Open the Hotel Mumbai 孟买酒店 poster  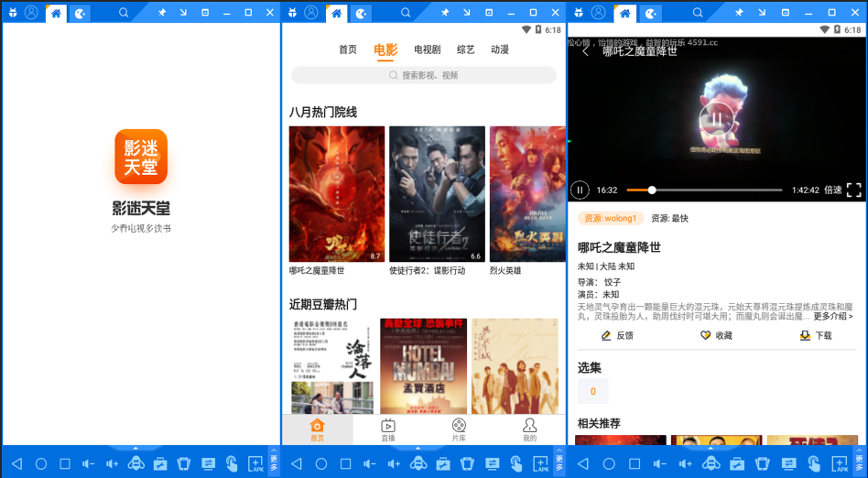424,366
